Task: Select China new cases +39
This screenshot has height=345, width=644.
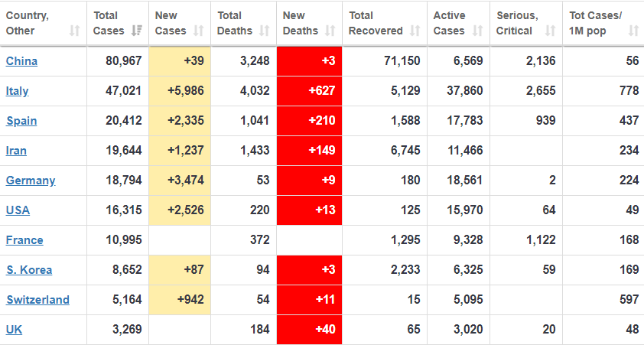Action: click(194, 60)
